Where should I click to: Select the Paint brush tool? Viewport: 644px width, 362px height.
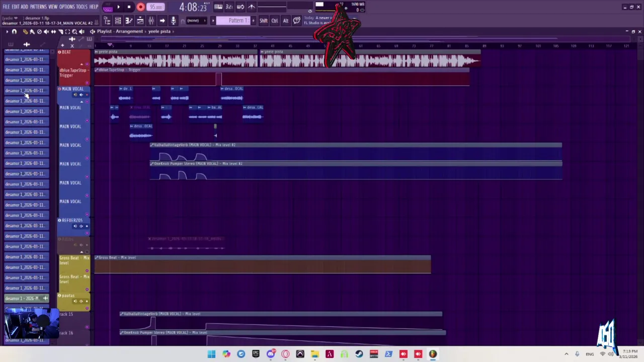click(x=32, y=32)
